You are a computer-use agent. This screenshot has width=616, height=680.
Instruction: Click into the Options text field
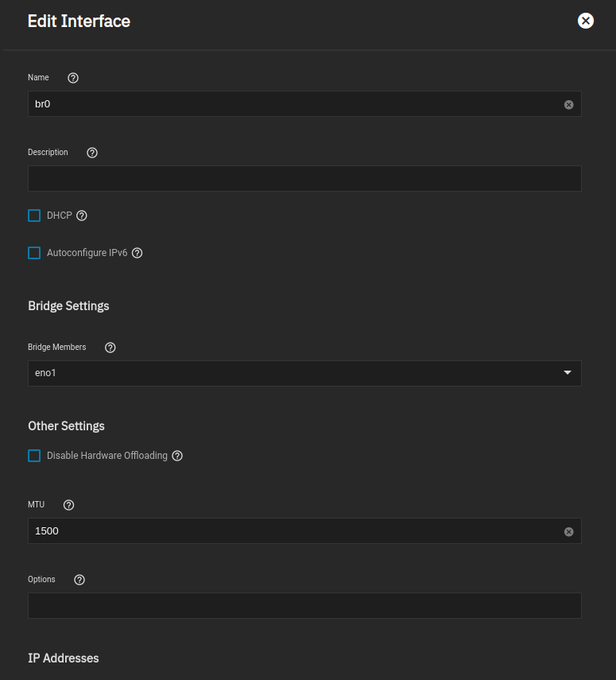(304, 605)
